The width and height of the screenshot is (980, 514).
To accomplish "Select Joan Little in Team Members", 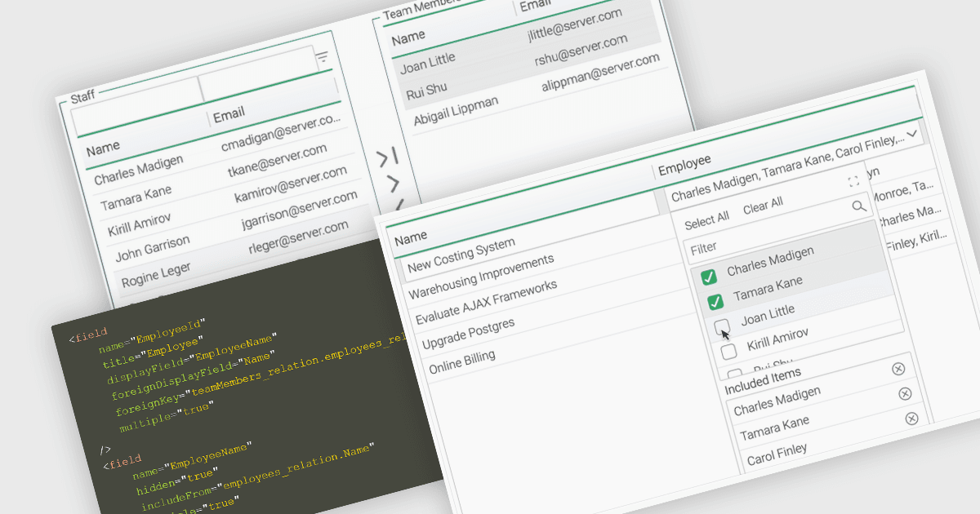I will click(428, 63).
